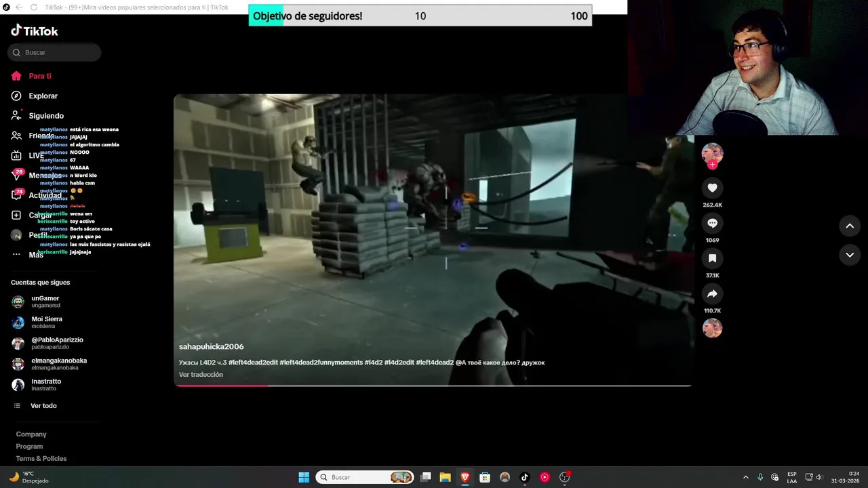This screenshot has width=868, height=488.
Task: Click the Cuentas que sigues heading
Action: point(40,282)
